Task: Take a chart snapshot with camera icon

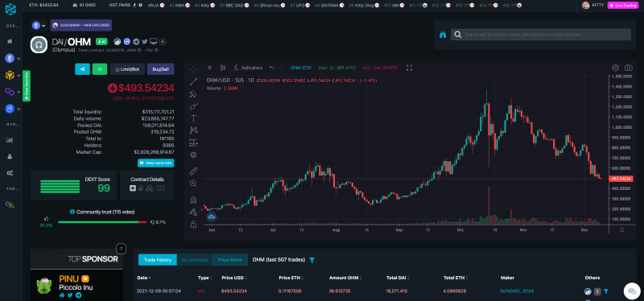Action: point(629,68)
